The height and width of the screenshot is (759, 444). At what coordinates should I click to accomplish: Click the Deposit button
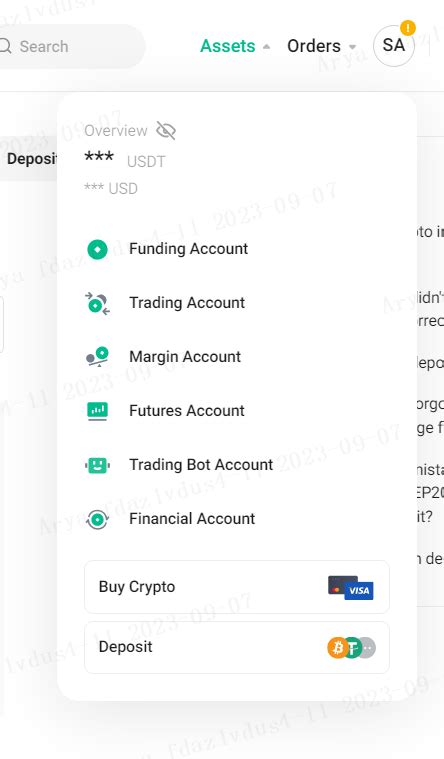pos(237,647)
